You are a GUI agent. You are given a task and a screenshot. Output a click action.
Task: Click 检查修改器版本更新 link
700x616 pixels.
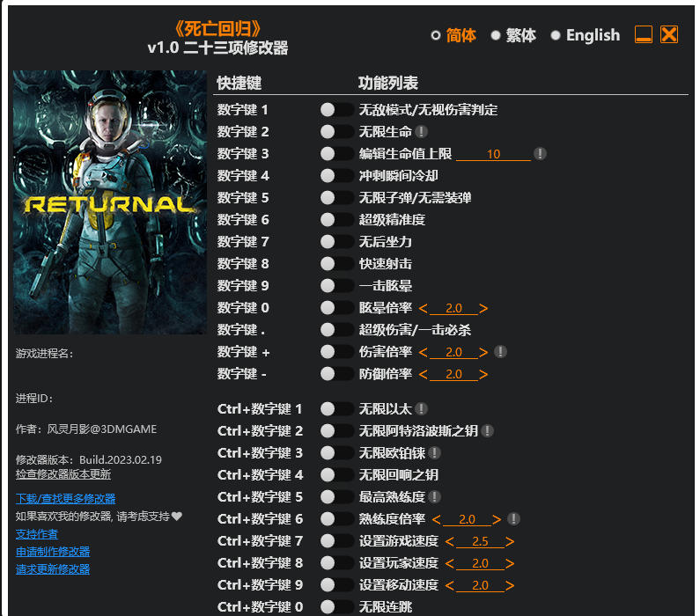[63, 473]
